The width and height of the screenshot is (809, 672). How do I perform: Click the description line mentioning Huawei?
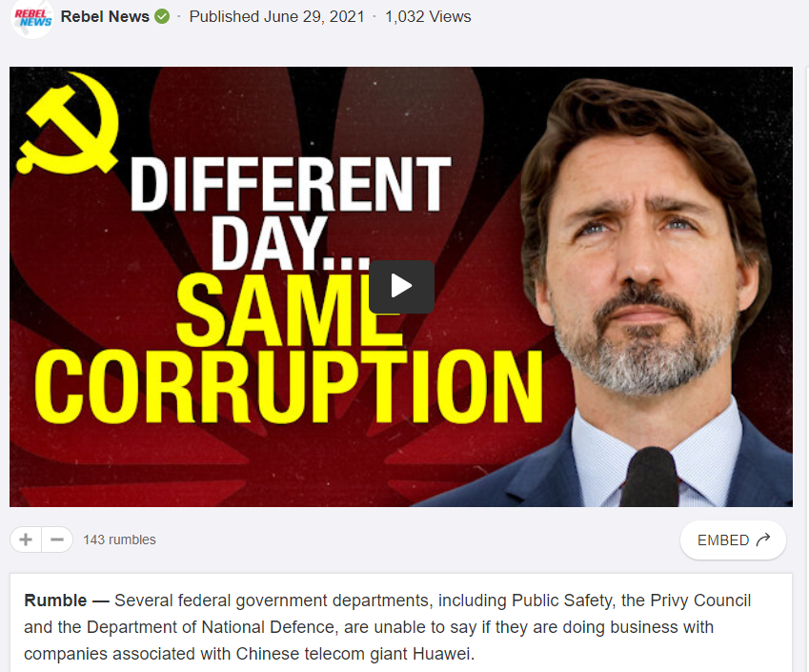[x=250, y=654]
